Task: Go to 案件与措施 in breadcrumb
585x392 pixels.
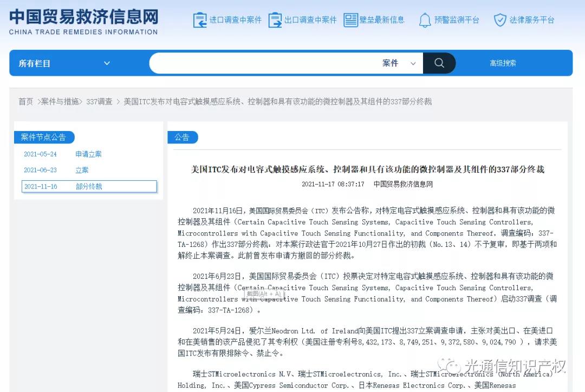Action: click(60, 101)
